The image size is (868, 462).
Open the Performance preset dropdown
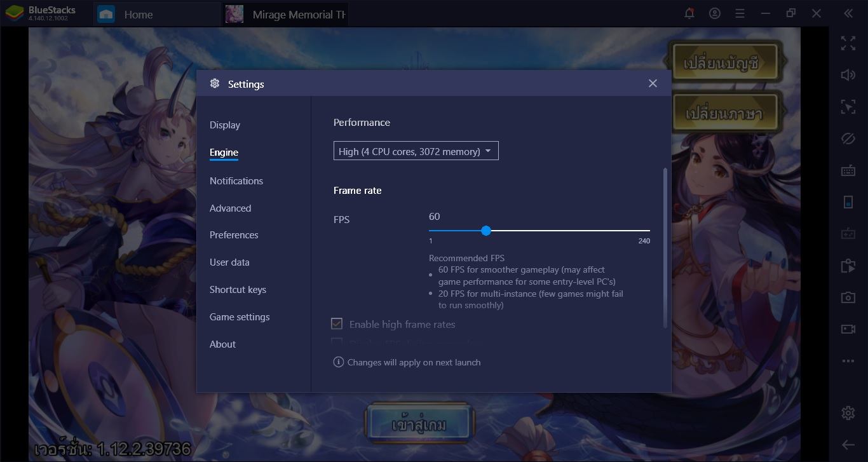pyautogui.click(x=416, y=151)
